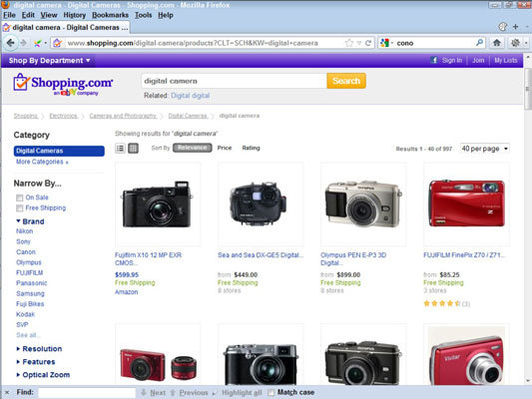Sort results by Relevance
Screen dimensions: 532x399
click(192, 148)
